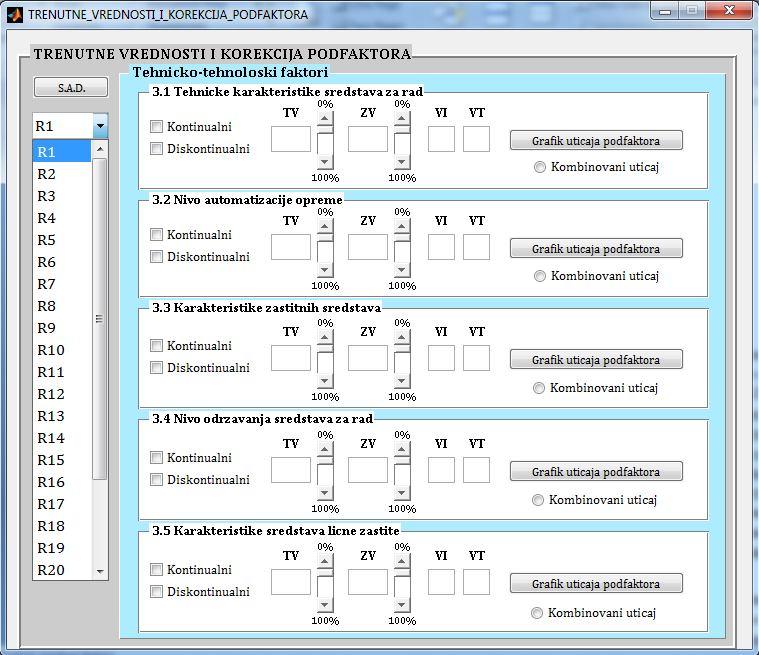
Task: Click the TV input field in section 3.5
Action: click(291, 582)
